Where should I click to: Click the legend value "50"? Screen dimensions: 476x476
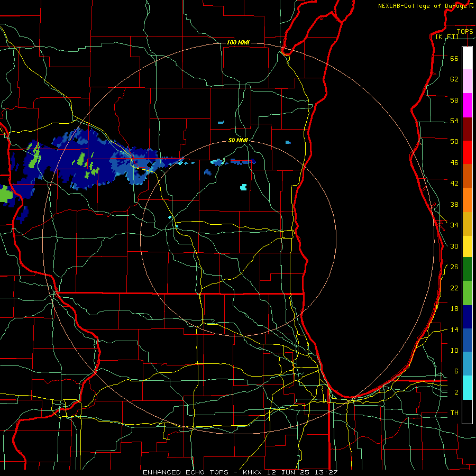point(454,141)
